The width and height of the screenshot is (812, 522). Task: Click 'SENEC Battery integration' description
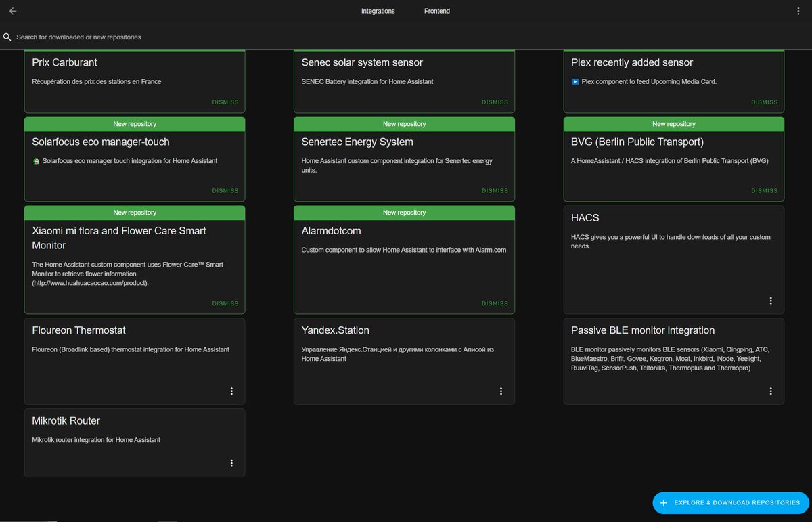coord(367,82)
